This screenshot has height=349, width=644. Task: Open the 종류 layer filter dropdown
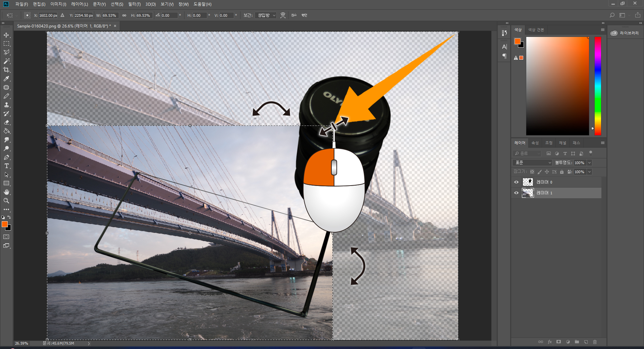click(x=527, y=153)
